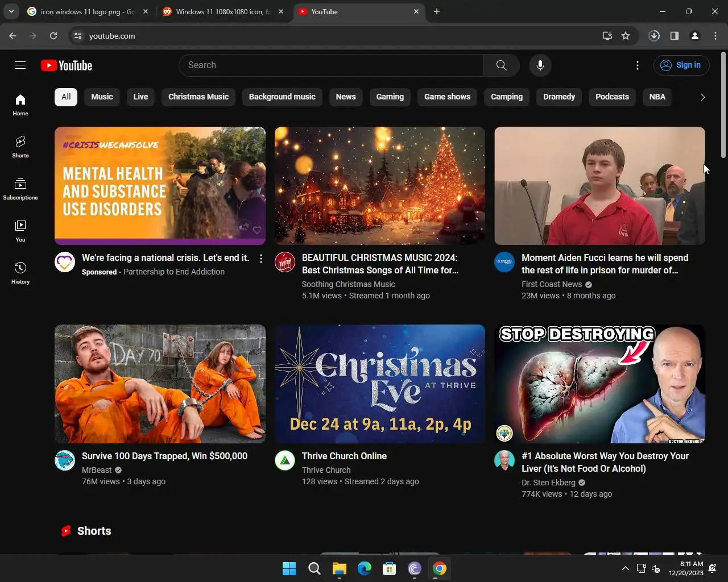Viewport: 728px width, 582px height.
Task: Select the Game shows chip
Action: point(448,97)
